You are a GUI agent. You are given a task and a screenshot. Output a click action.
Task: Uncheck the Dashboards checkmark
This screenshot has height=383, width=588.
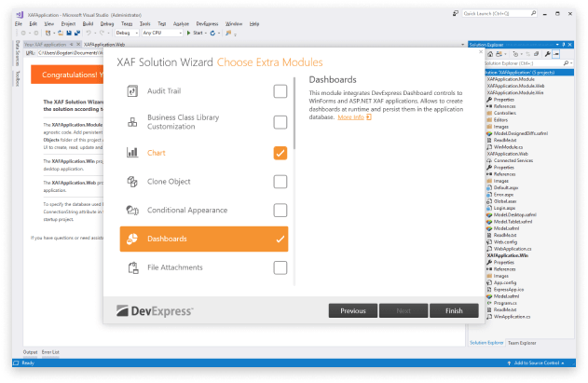[x=280, y=239]
